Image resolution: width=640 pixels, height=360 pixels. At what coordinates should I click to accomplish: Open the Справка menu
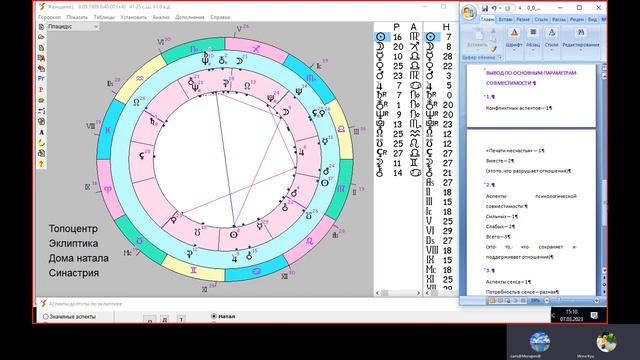(x=220, y=17)
